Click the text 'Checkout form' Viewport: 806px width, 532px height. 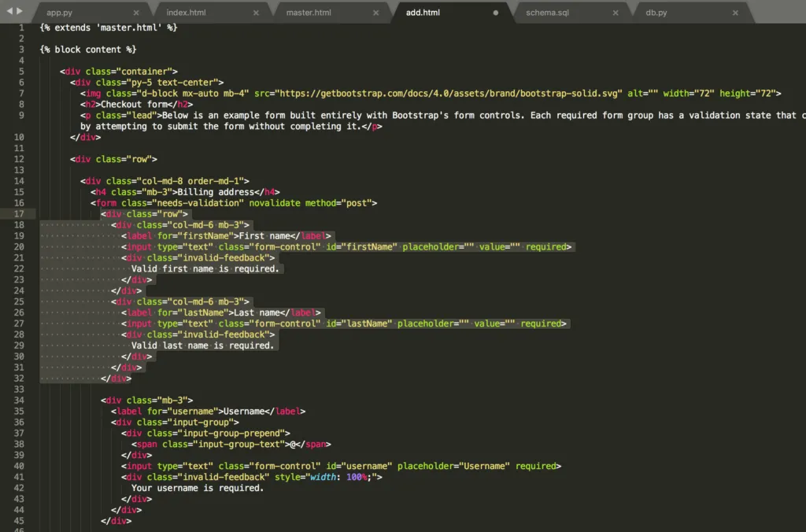coord(134,105)
